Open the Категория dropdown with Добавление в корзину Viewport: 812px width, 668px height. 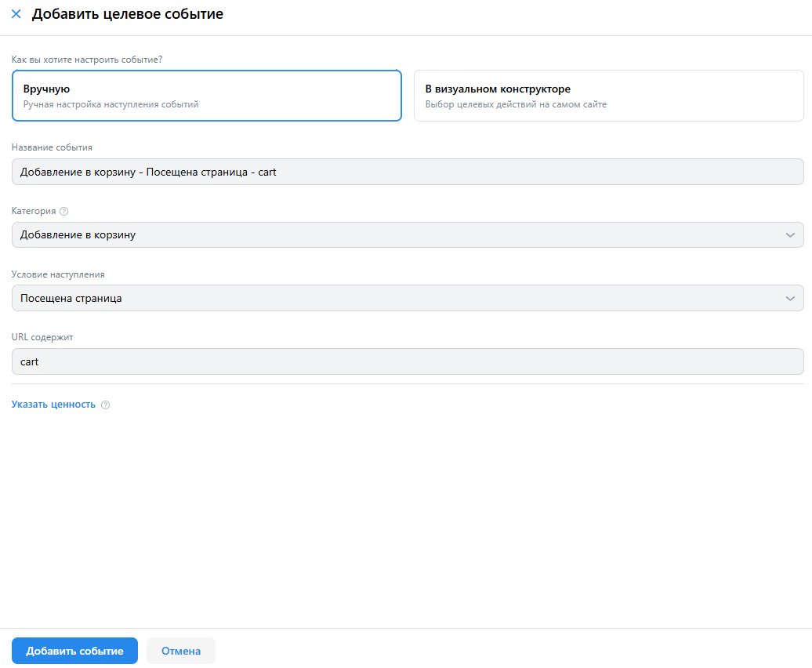coord(392,234)
